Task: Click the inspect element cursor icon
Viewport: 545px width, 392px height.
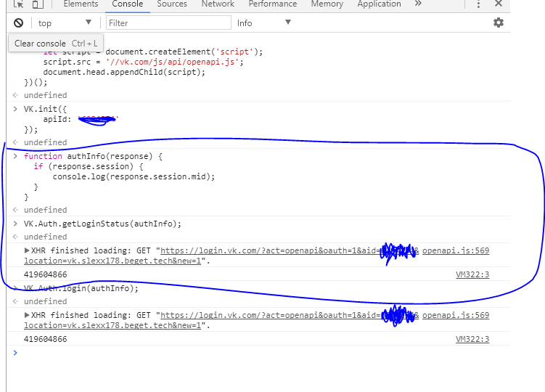Action: click(18, 4)
